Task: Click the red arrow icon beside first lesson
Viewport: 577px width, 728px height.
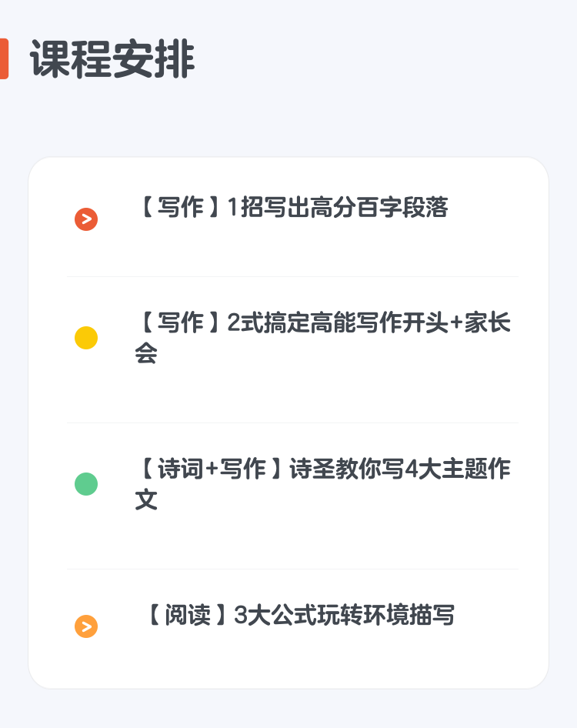Action: tap(86, 219)
